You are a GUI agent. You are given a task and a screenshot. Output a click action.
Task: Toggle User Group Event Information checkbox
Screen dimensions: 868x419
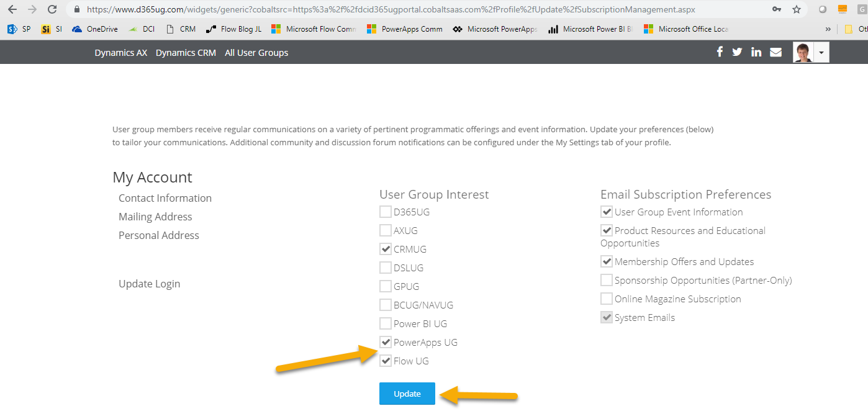(x=607, y=212)
